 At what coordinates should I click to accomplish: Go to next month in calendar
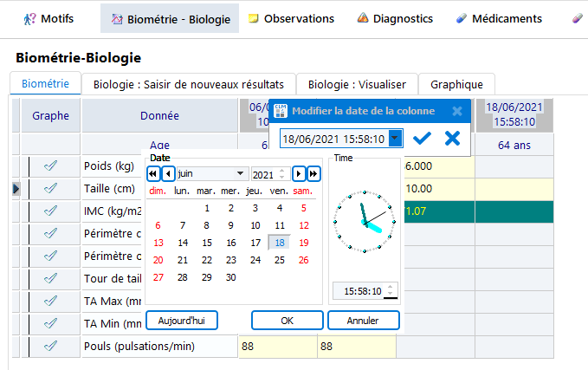(x=299, y=173)
